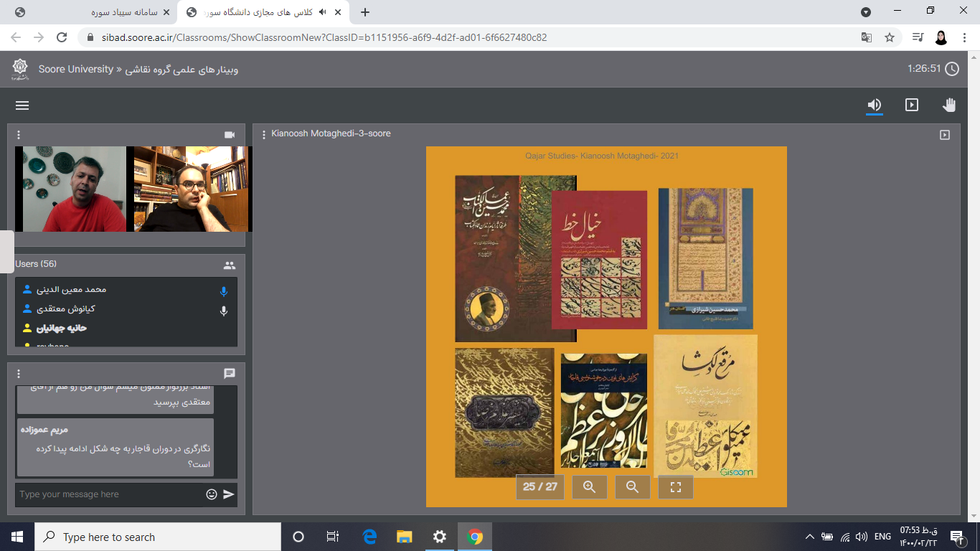This screenshot has width=980, height=551.
Task: Open the emoji picker in chat
Action: coord(212,494)
